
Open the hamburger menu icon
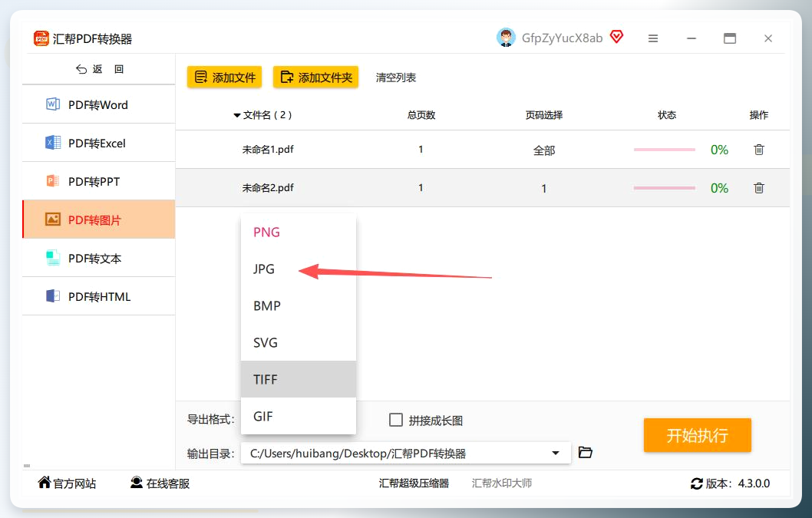[653, 38]
